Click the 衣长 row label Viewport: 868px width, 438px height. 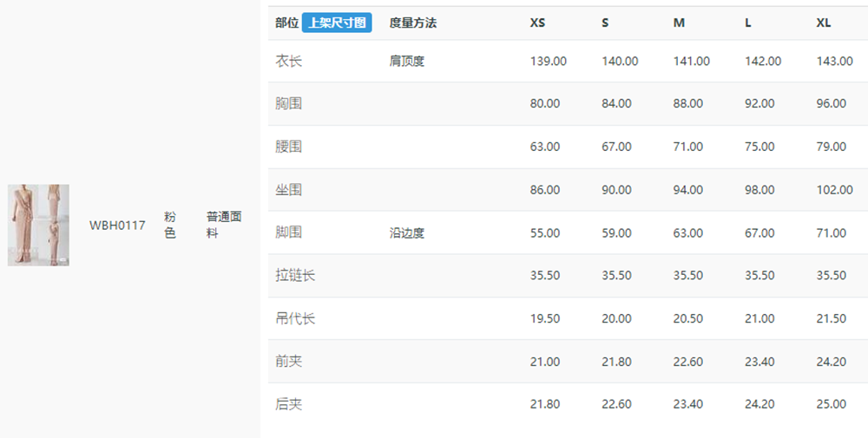(x=288, y=61)
